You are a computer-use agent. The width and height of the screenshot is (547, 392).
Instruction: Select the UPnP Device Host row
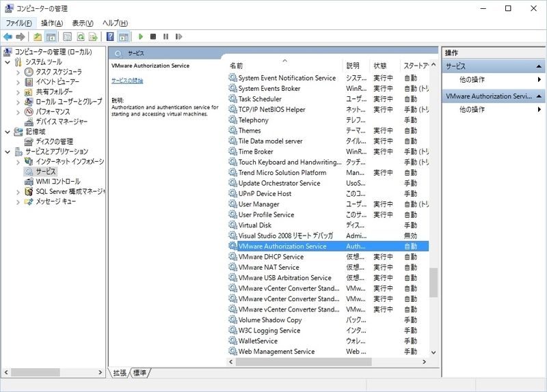(x=328, y=193)
